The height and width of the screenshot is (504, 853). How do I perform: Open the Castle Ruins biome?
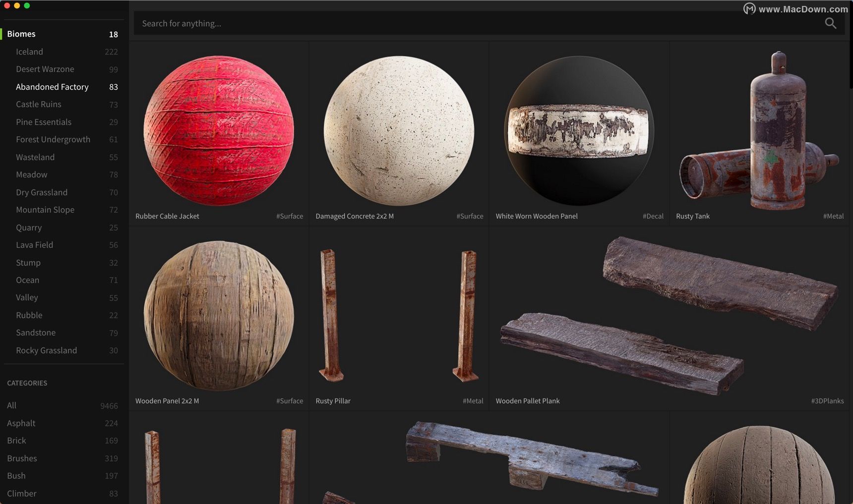tap(62, 105)
